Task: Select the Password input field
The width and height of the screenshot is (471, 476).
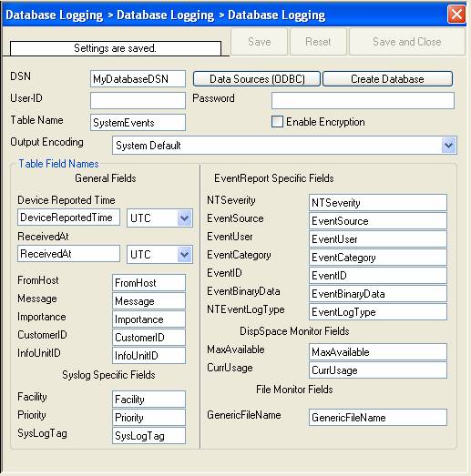Action: (363, 100)
